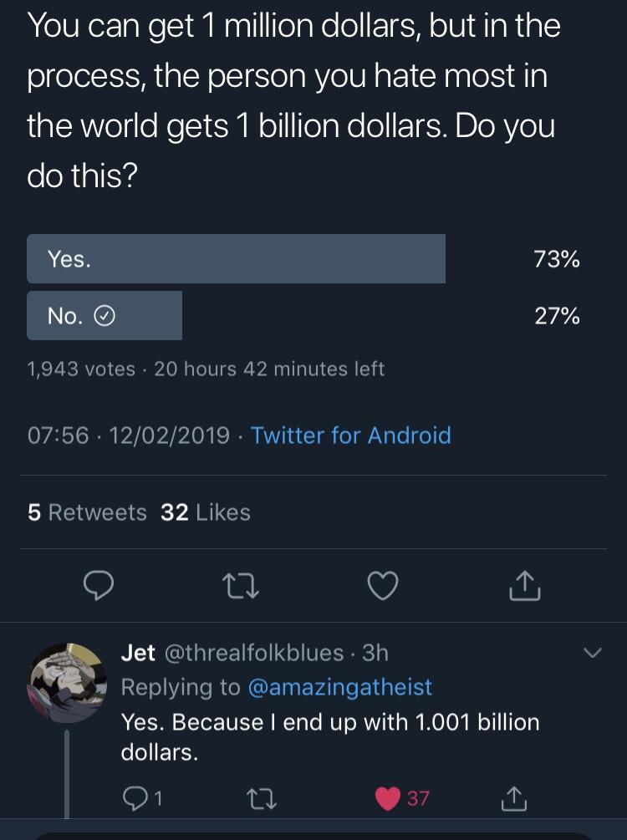View the 5 Retweets list

point(87,512)
